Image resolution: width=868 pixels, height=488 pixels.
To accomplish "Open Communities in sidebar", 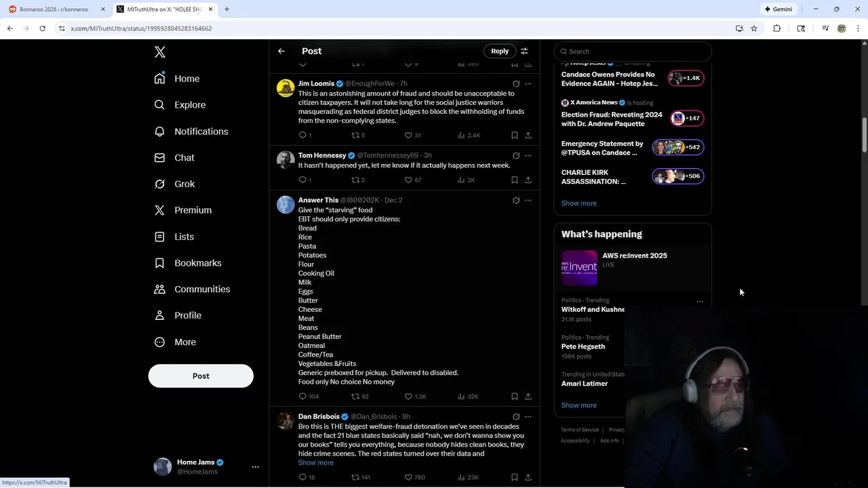I will pos(193,289).
